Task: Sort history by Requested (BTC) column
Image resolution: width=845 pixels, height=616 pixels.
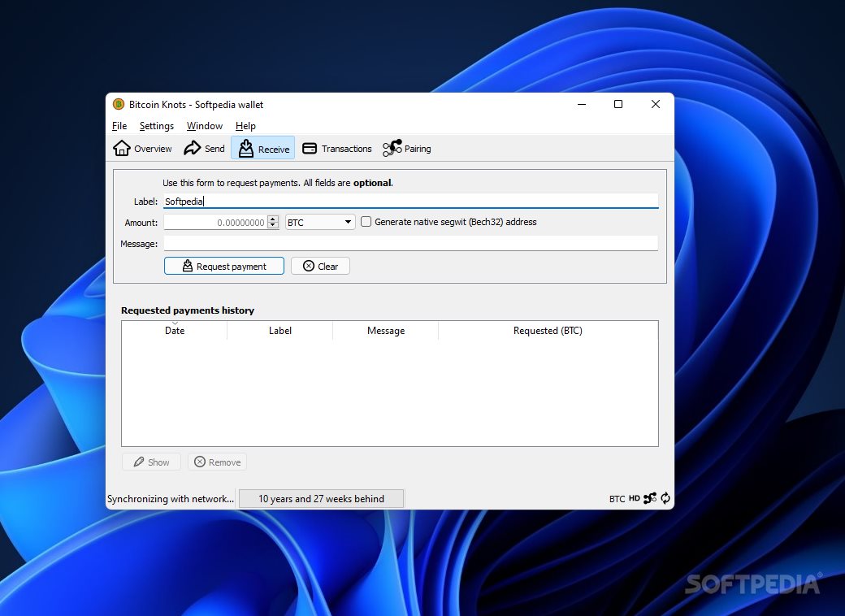Action: point(548,331)
